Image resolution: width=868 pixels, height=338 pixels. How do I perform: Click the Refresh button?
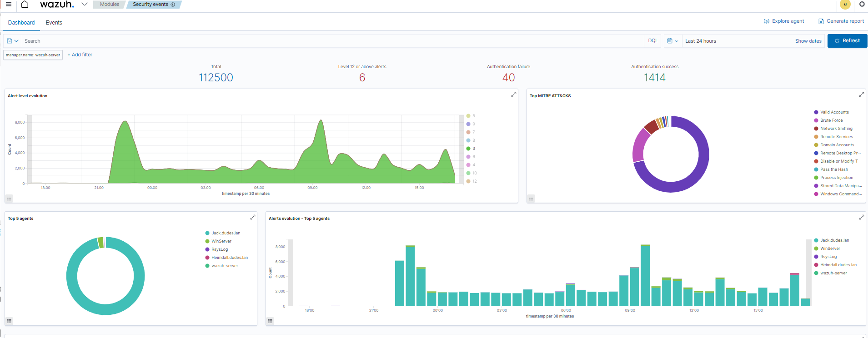[847, 41]
